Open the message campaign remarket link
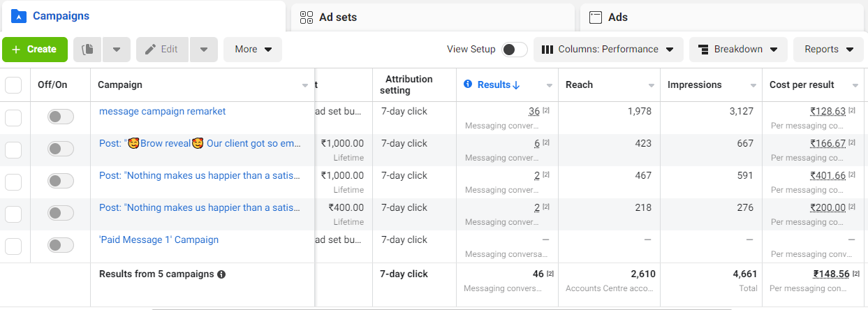This screenshot has height=310, width=868. coord(163,111)
